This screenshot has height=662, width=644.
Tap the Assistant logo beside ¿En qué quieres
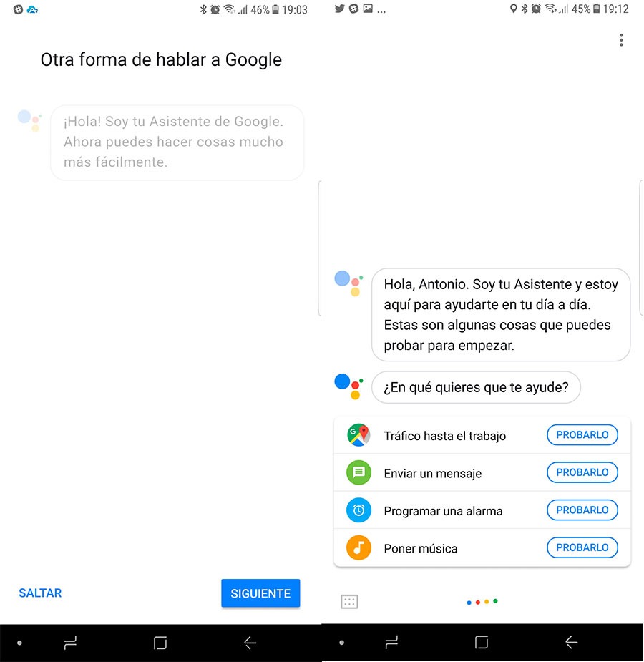click(x=348, y=386)
